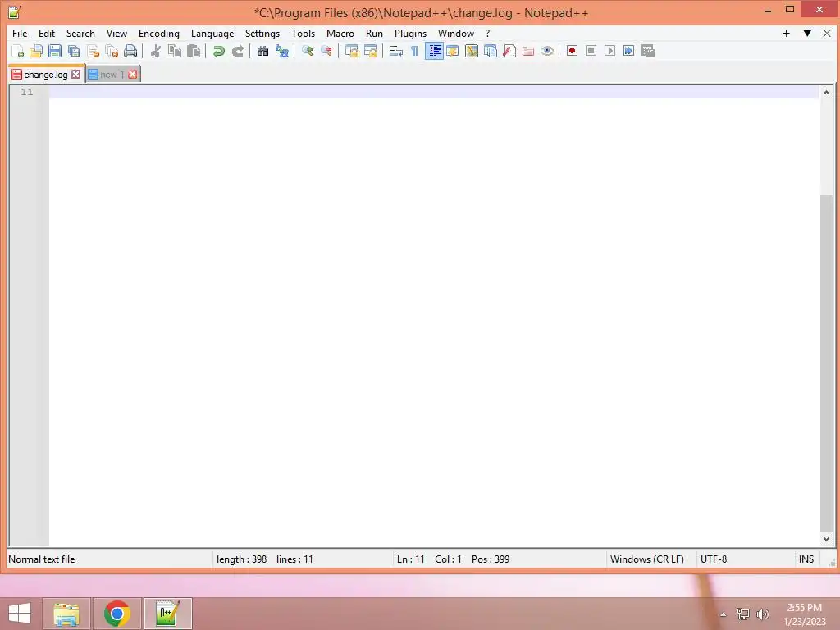840x630 pixels.
Task: Click the INS status bar indicator
Action: pos(807,559)
